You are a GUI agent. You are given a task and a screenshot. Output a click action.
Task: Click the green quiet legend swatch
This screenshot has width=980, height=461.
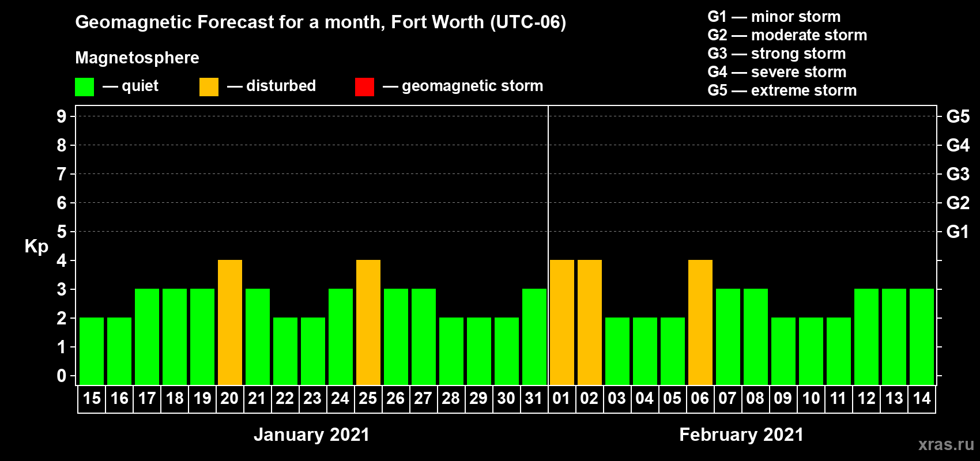point(84,87)
